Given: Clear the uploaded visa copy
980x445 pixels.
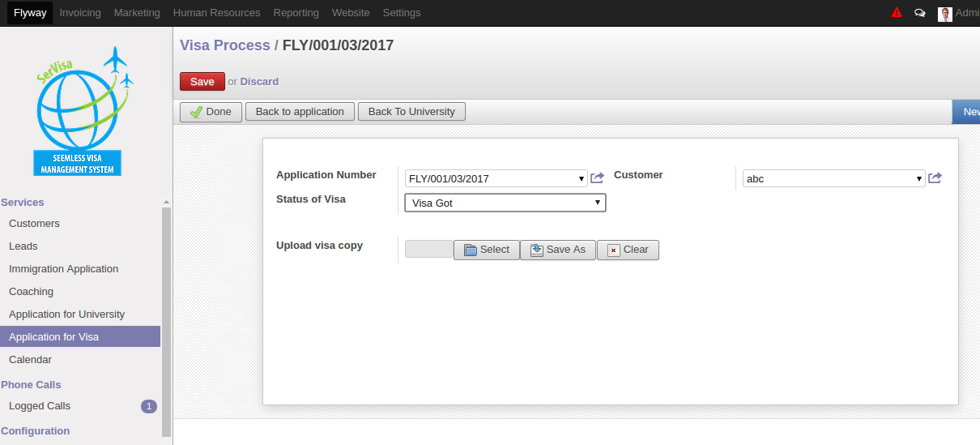Looking at the screenshot, I should (628, 250).
